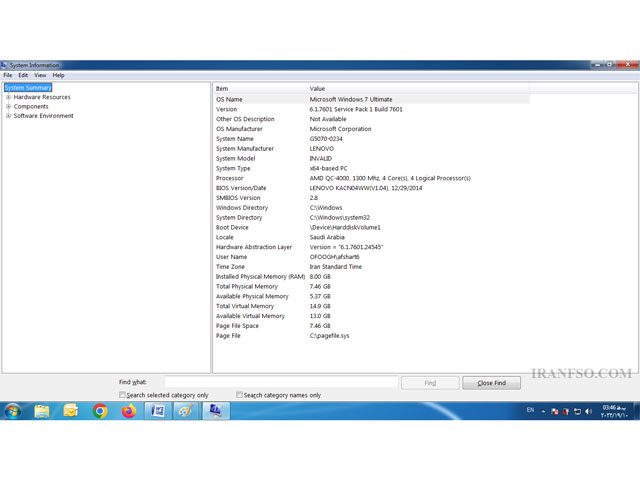Click the Close Find button
Image resolution: width=640 pixels, height=480 pixels.
491,383
